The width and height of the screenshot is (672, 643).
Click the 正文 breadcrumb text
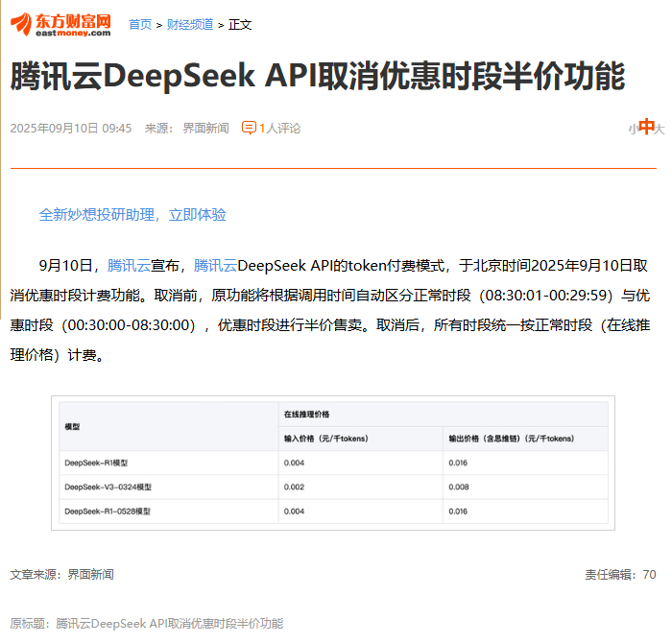[x=240, y=24]
